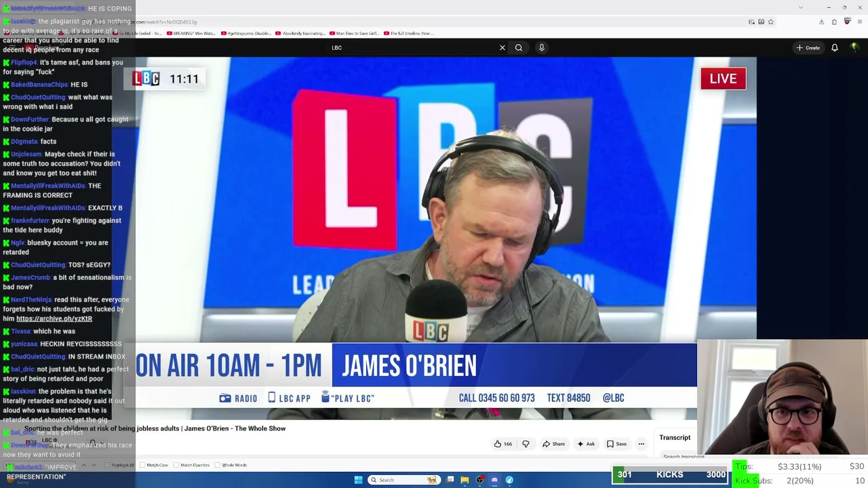Viewport: 868px width, 488px height.
Task: Click username 'Flipflop4' in chat
Action: [24, 62]
